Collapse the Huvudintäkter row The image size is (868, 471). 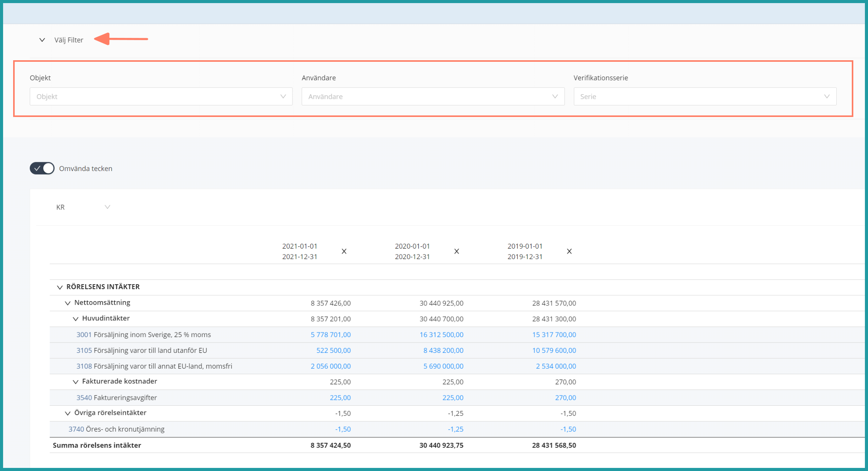click(76, 319)
